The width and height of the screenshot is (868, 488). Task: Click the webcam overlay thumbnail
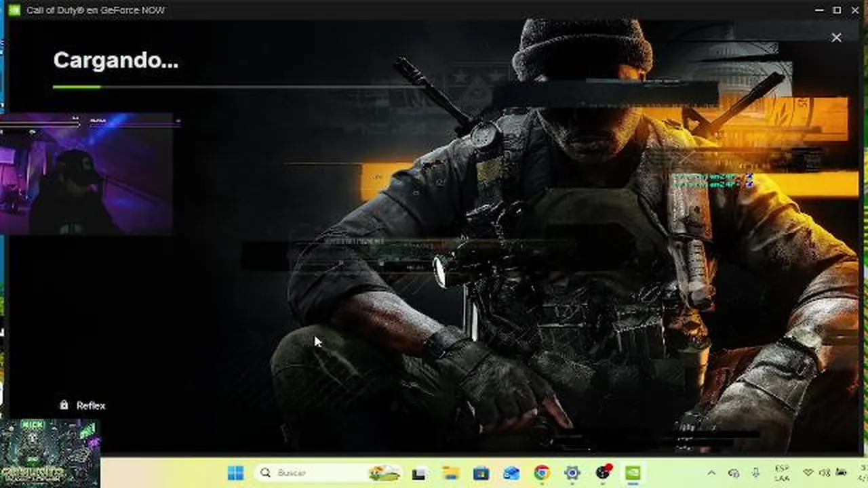click(x=87, y=175)
